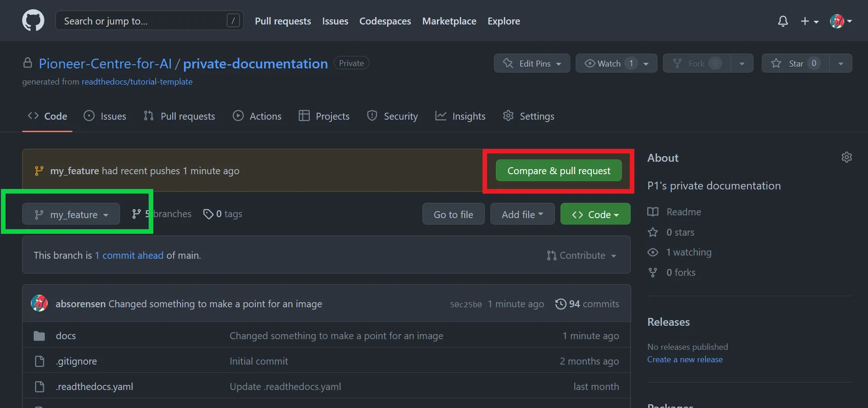Open the Initial commit message link
This screenshot has width=868, height=408.
coord(259,361)
